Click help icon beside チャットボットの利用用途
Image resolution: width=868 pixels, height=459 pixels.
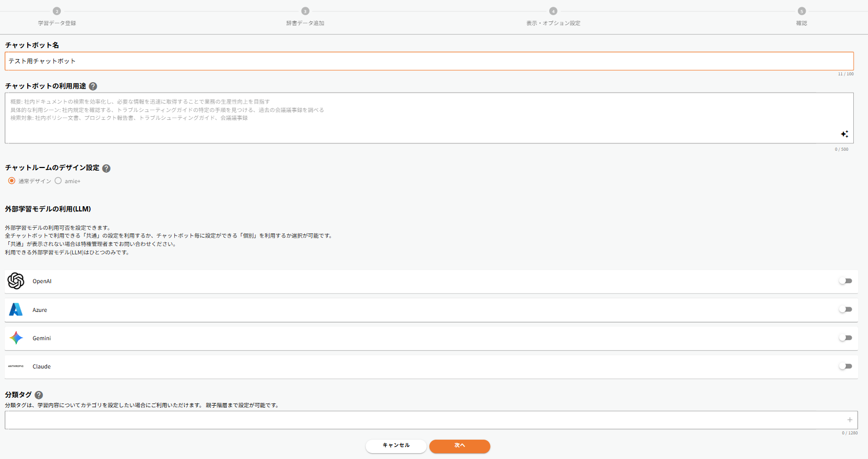pos(93,86)
